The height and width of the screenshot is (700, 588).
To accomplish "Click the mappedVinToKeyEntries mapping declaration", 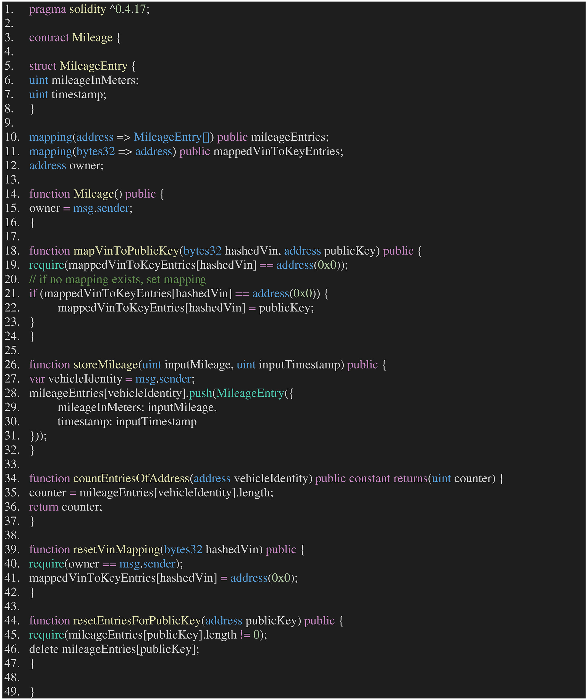I will (186, 152).
